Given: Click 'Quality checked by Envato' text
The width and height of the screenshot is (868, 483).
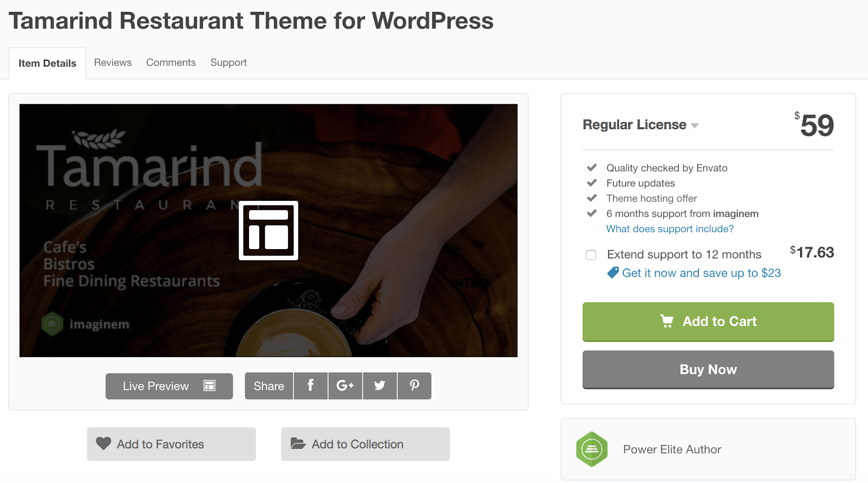Looking at the screenshot, I should (x=667, y=168).
